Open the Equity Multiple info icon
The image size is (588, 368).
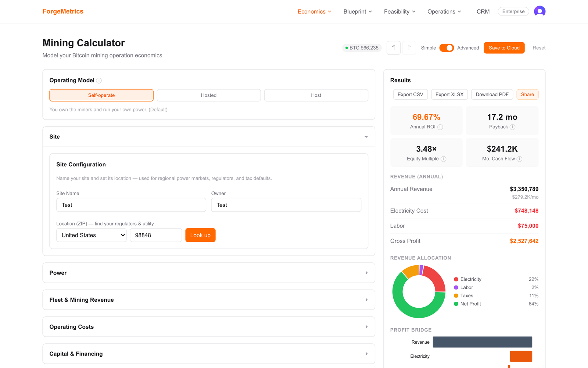point(444,159)
